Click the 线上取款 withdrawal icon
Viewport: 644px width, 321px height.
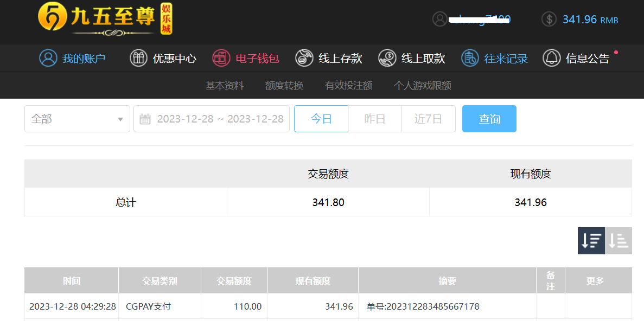pyautogui.click(x=387, y=58)
